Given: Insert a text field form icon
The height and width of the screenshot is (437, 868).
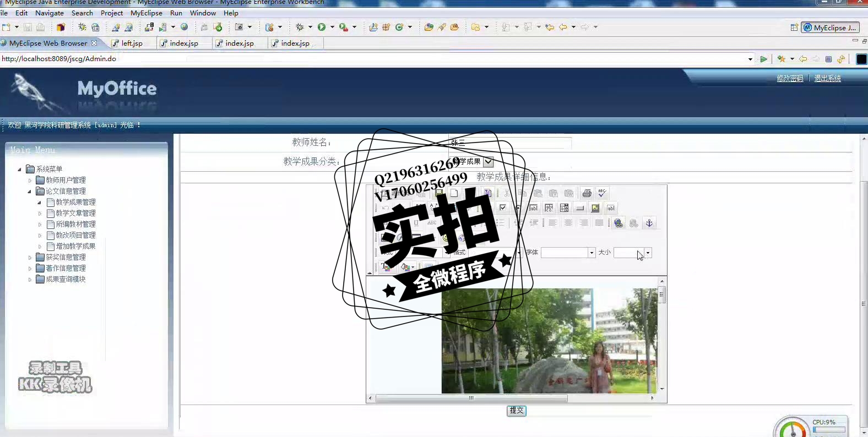Looking at the screenshot, I should (534, 208).
